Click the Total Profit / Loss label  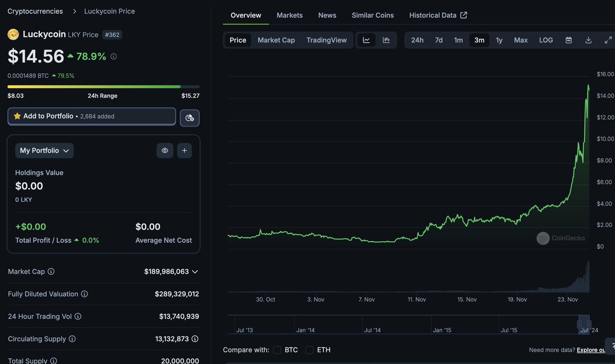pos(44,240)
